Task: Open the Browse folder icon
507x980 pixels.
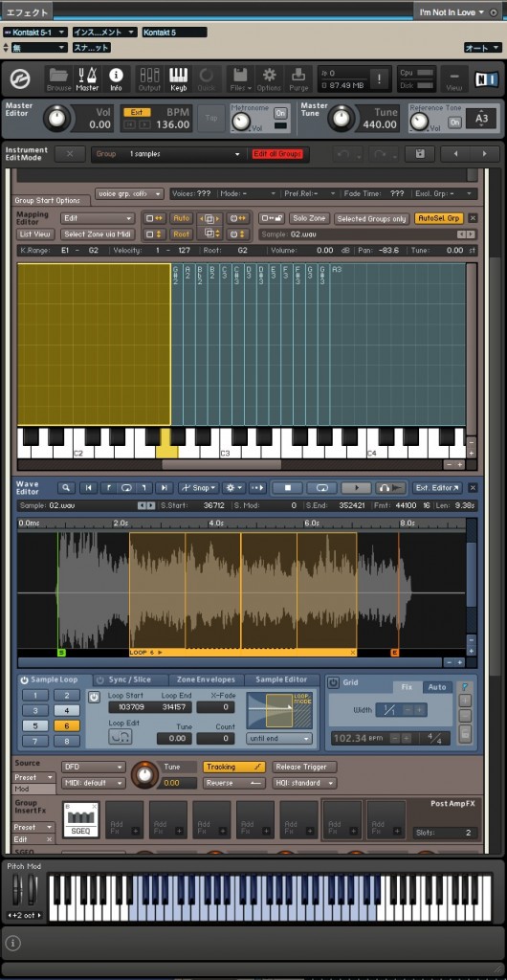Action: [58, 79]
